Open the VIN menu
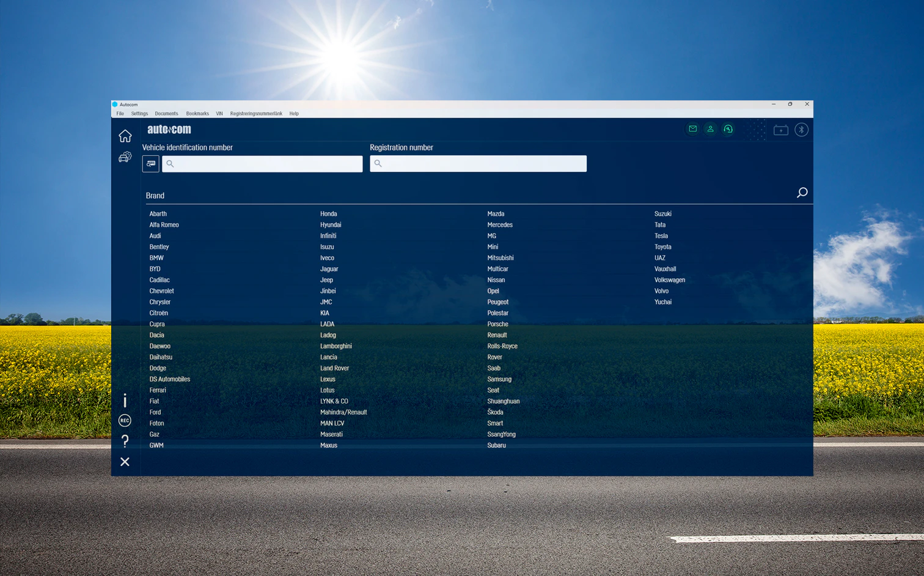 [x=219, y=114]
